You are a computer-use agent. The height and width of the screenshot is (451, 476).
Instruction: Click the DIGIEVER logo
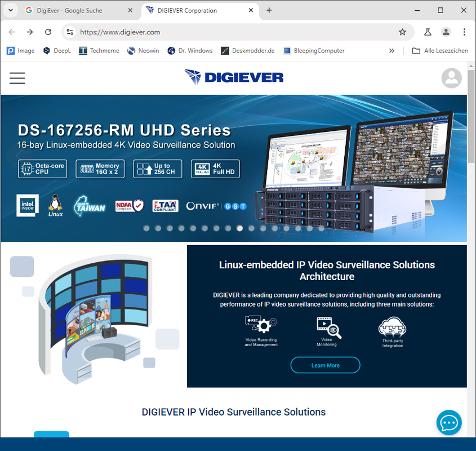234,77
